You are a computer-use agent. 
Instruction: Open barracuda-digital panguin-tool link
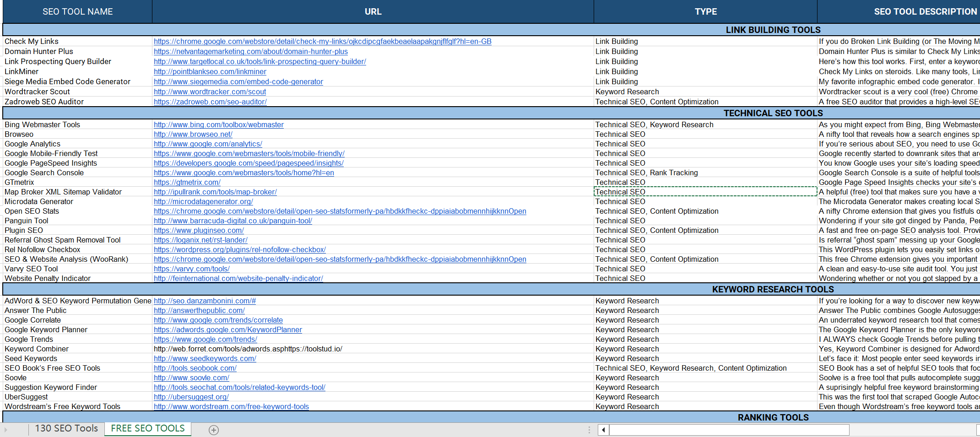[233, 221]
